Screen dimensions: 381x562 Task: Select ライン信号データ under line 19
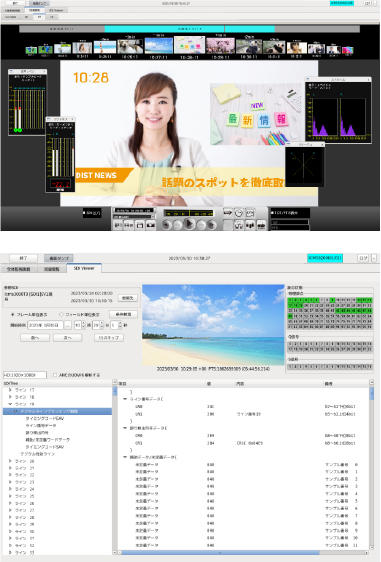(x=41, y=425)
